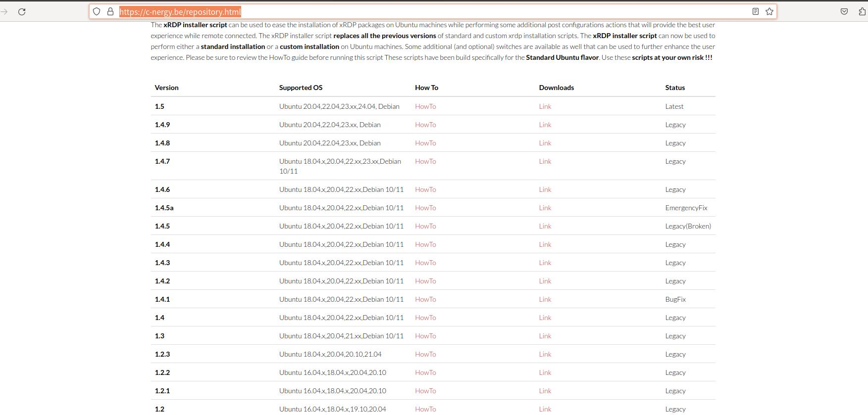Click the How To column header
Image resolution: width=868 pixels, height=415 pixels.
(426, 88)
